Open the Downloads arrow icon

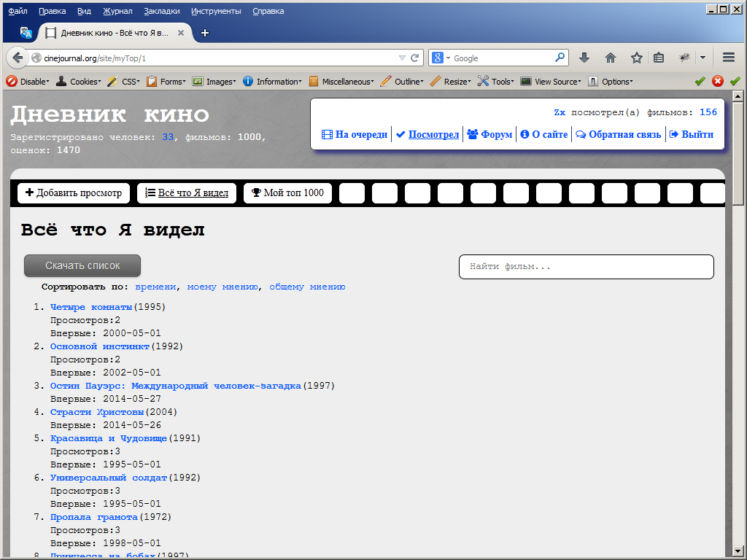pos(584,58)
